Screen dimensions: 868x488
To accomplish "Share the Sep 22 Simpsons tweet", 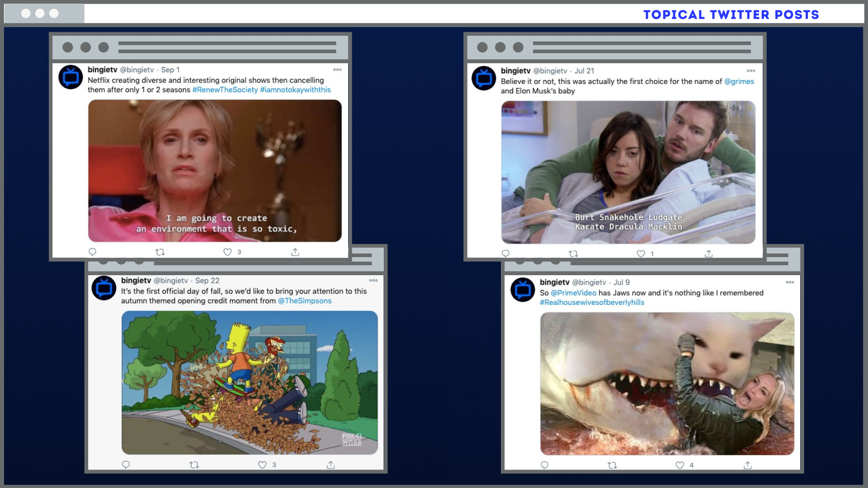I will (330, 465).
